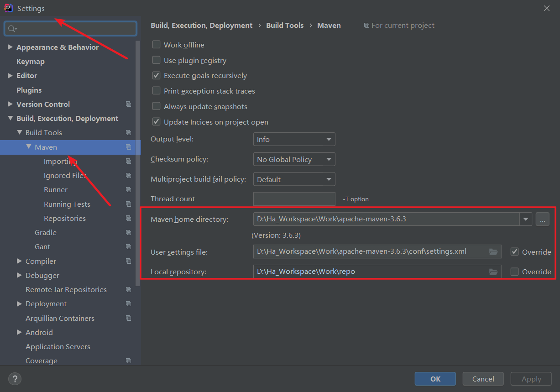Click project-level icon beside Deployment
The image size is (560, 392).
pos(128,304)
